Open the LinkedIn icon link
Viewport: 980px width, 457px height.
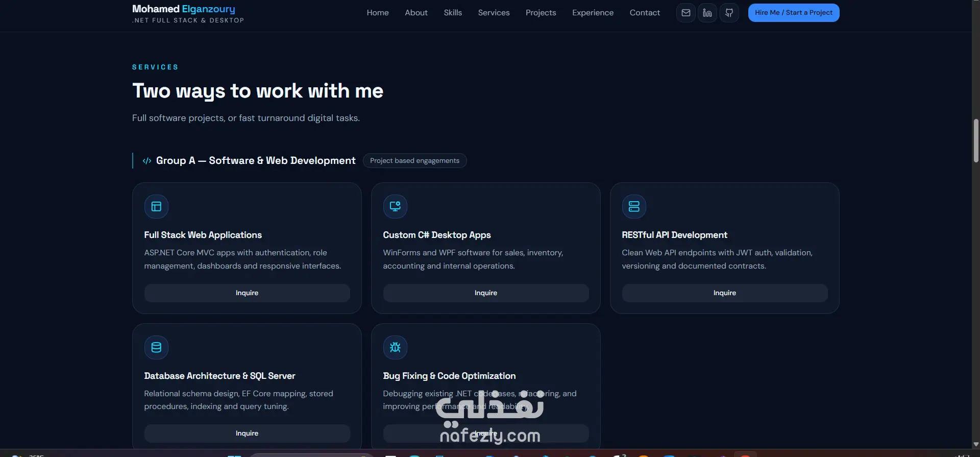(707, 13)
